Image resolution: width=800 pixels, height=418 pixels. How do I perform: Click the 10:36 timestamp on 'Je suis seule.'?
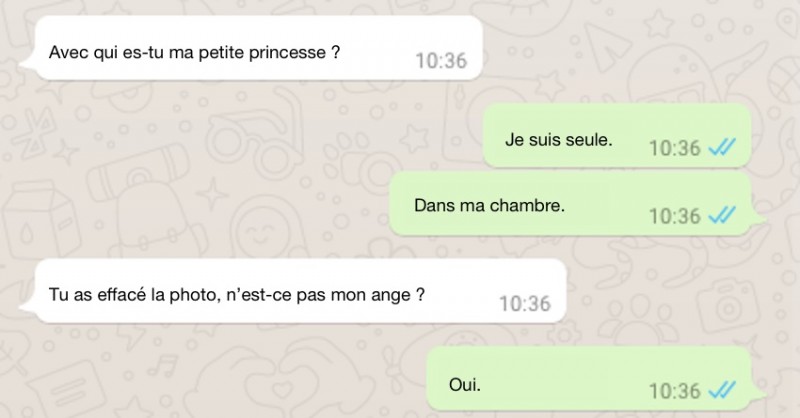coord(674,149)
